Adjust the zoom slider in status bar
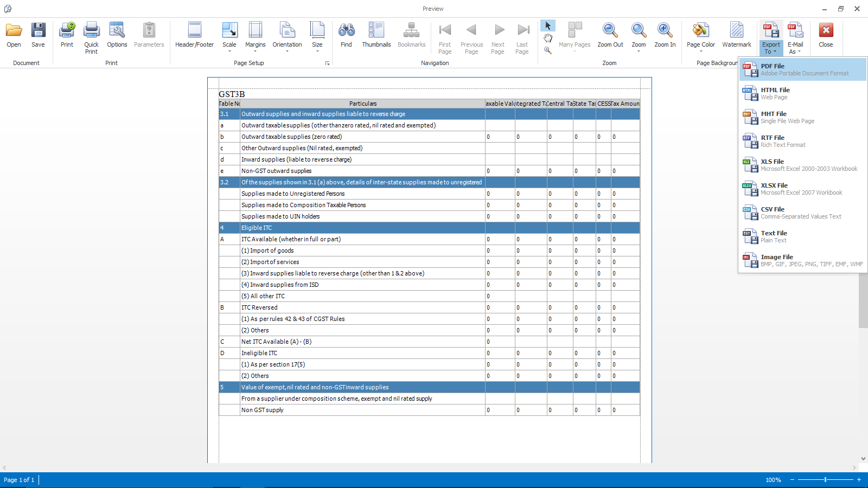 click(x=825, y=480)
